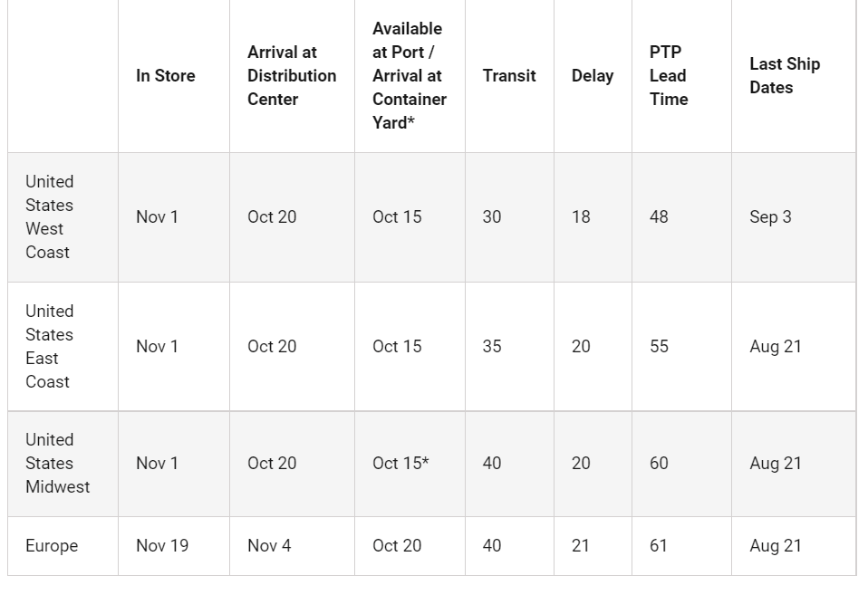Click the PTP Lead Time header
Viewport: 868px width, 595px height.
[x=669, y=76]
